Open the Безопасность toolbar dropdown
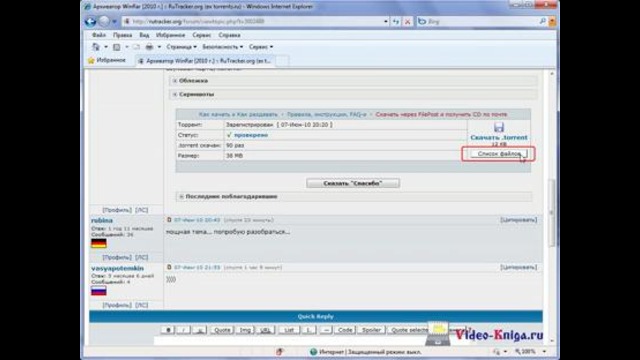640x360 pixels. [223, 47]
